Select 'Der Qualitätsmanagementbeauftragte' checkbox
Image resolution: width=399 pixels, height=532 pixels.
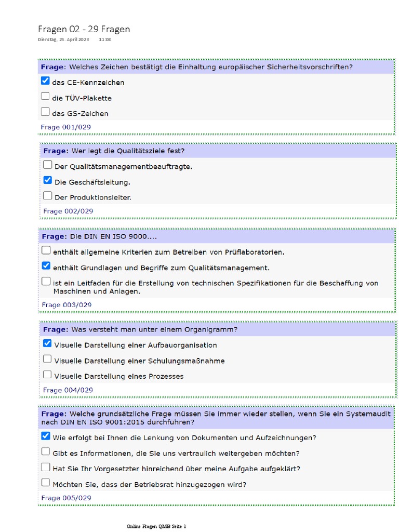pyautogui.click(x=48, y=165)
